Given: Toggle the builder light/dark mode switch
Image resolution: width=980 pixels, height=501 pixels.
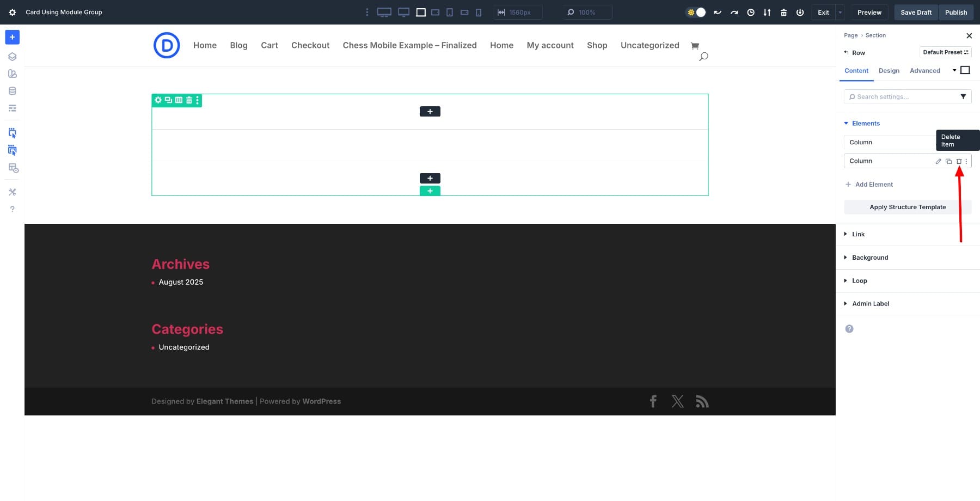Looking at the screenshot, I should pyautogui.click(x=696, y=12).
